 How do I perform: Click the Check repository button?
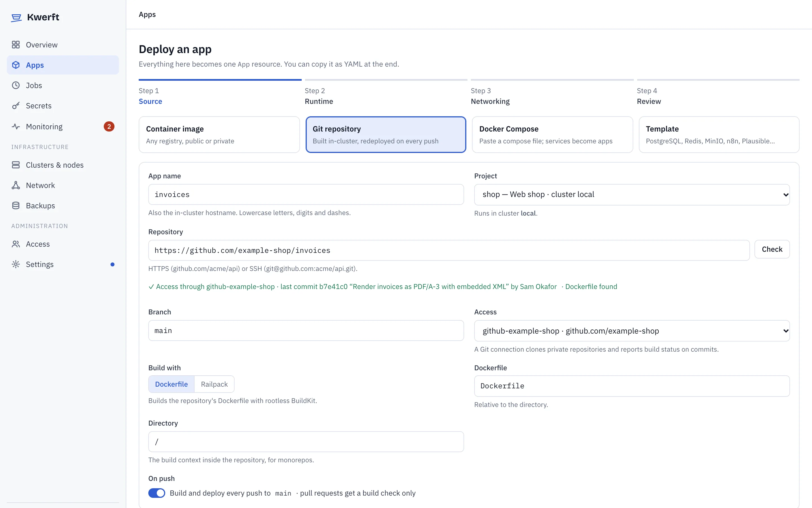click(x=772, y=249)
